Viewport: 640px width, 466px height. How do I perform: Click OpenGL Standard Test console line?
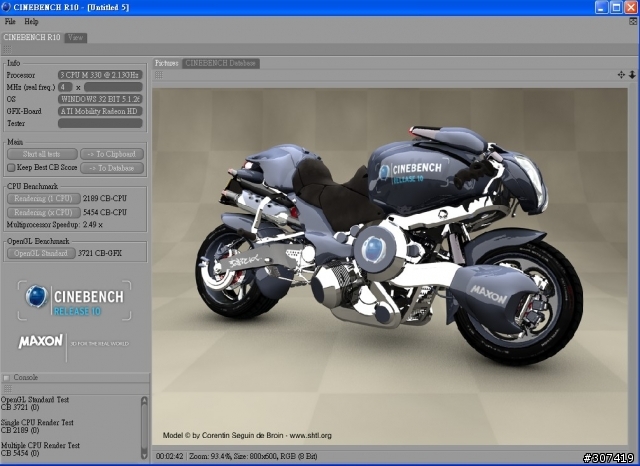35,400
